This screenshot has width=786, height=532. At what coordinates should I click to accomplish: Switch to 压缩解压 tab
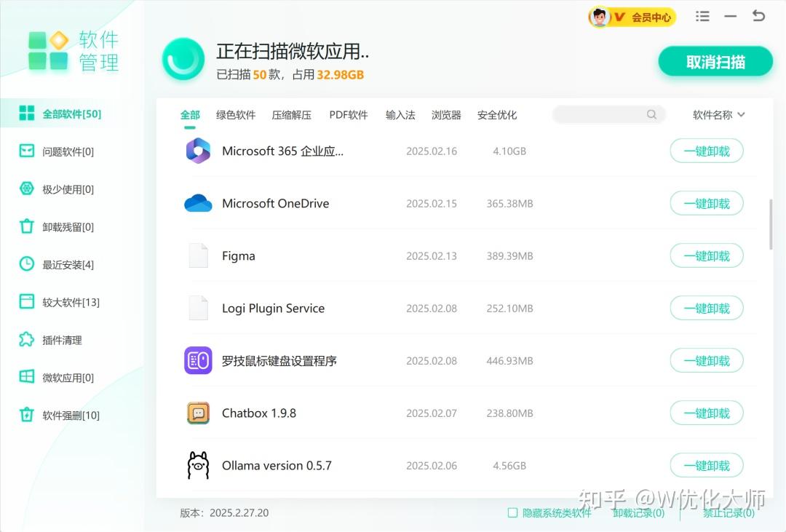coord(291,115)
